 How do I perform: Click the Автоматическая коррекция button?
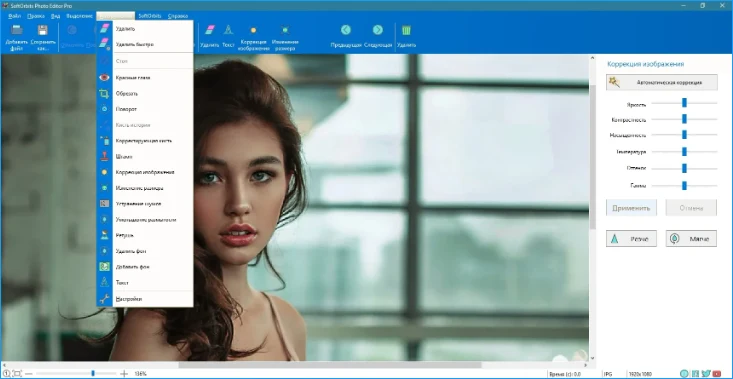[x=661, y=82]
